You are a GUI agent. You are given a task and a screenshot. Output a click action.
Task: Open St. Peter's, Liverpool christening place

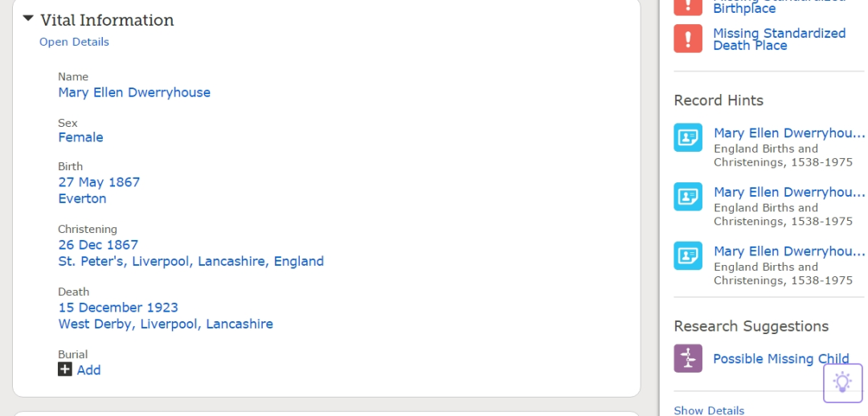(x=190, y=261)
